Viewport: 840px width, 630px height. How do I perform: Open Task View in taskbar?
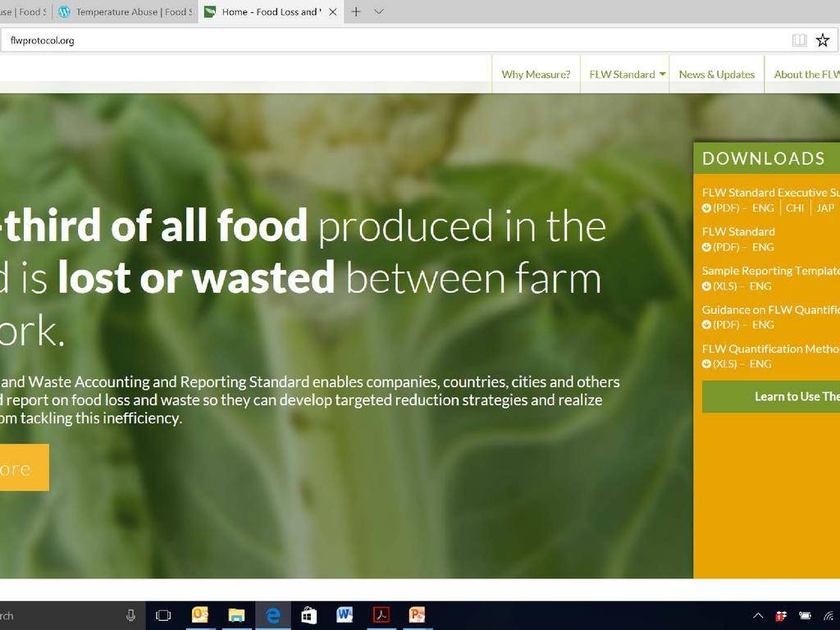(163, 615)
